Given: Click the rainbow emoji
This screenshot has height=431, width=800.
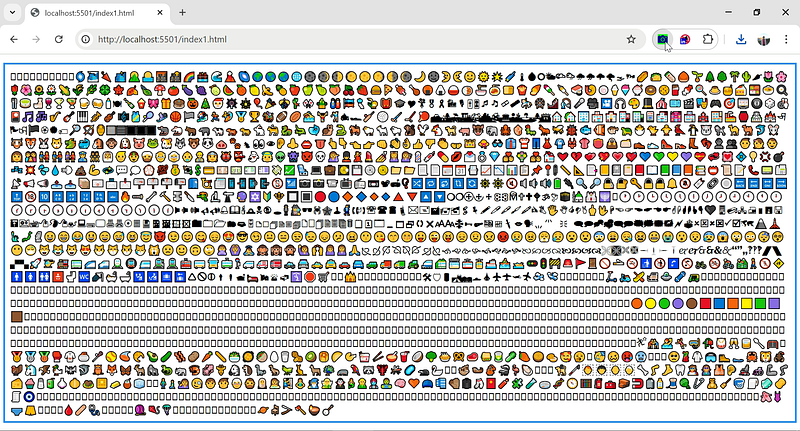Looking at the screenshot, I should click(x=189, y=77).
